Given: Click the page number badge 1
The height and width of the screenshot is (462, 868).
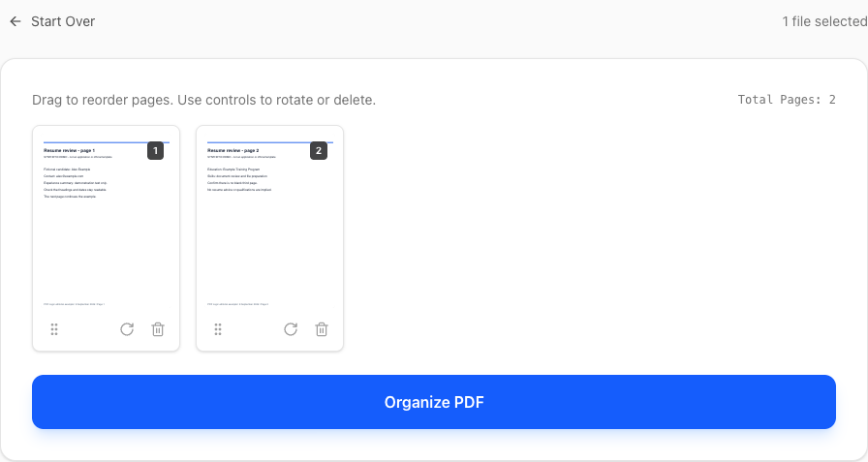Looking at the screenshot, I should click(x=156, y=151).
